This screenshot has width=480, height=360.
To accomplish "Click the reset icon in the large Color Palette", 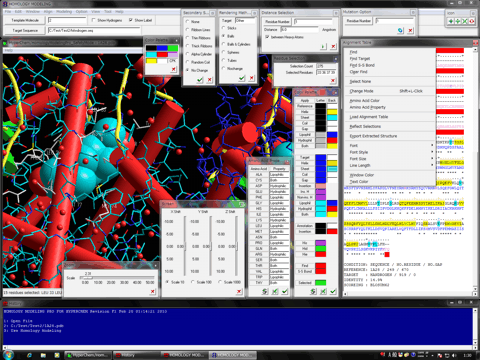I will (x=313, y=291).
